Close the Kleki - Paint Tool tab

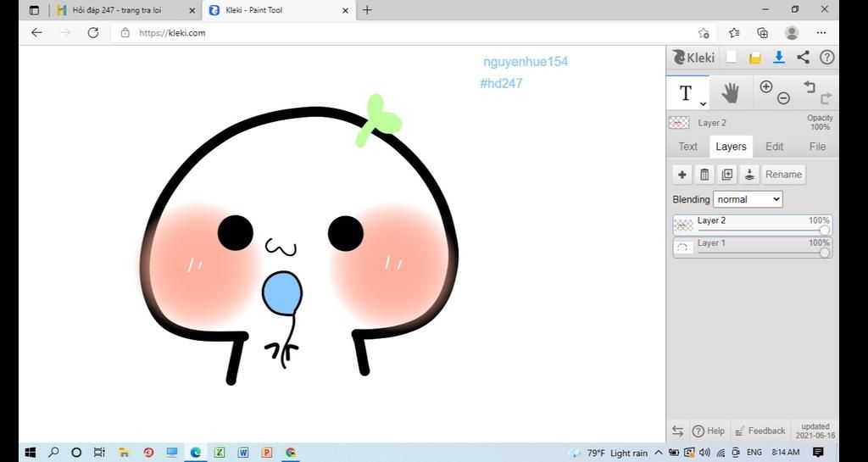pyautogui.click(x=346, y=10)
